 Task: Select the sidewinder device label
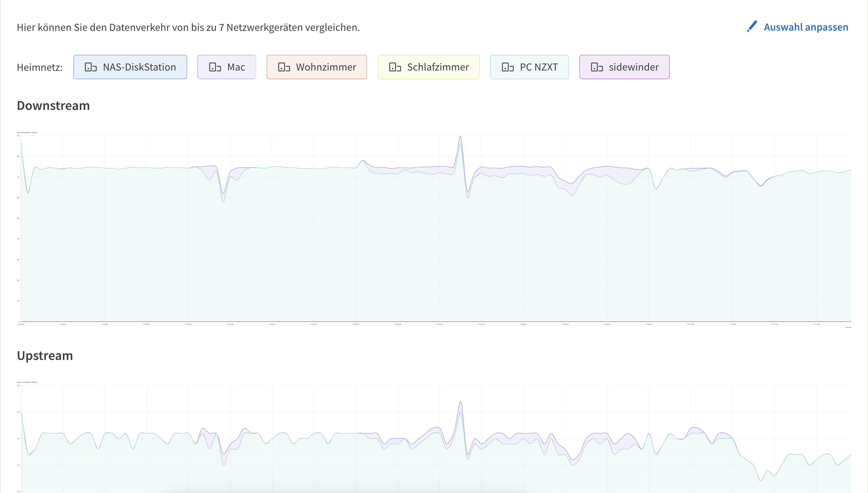tap(634, 67)
